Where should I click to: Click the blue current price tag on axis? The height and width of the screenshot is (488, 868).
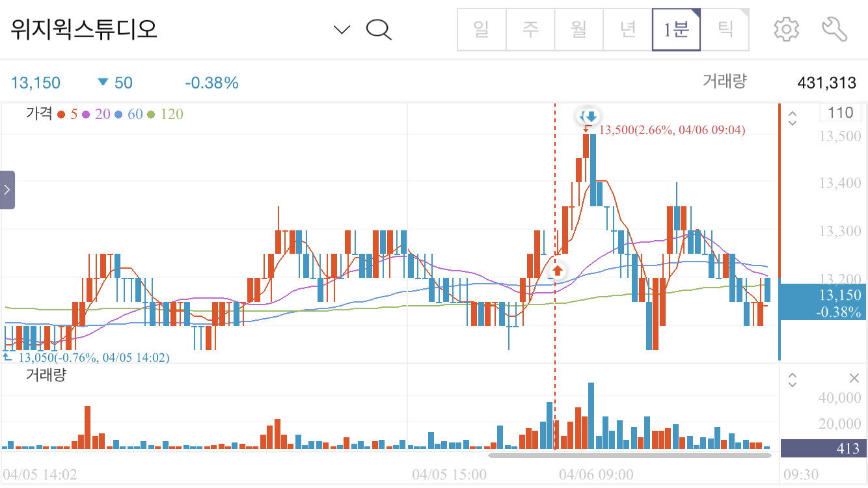pos(822,303)
